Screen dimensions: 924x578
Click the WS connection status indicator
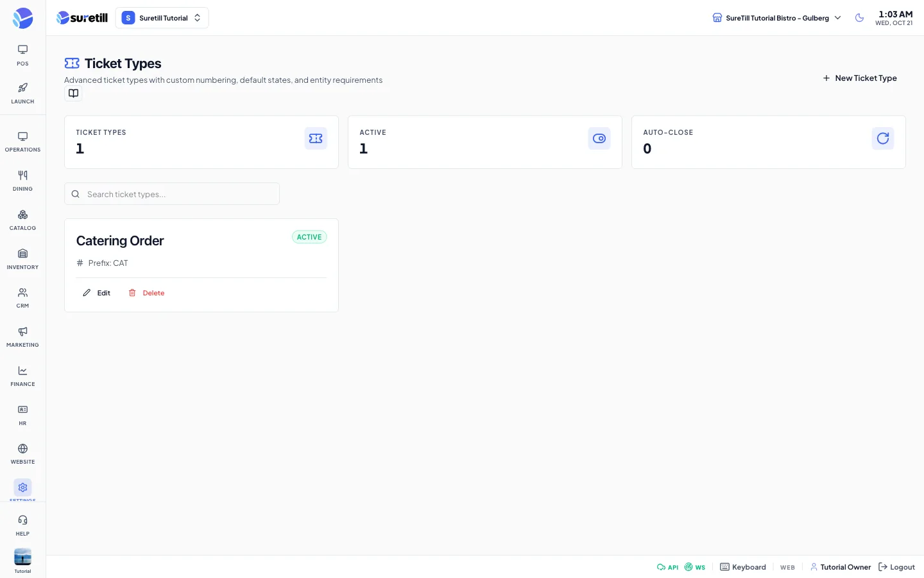pyautogui.click(x=695, y=567)
